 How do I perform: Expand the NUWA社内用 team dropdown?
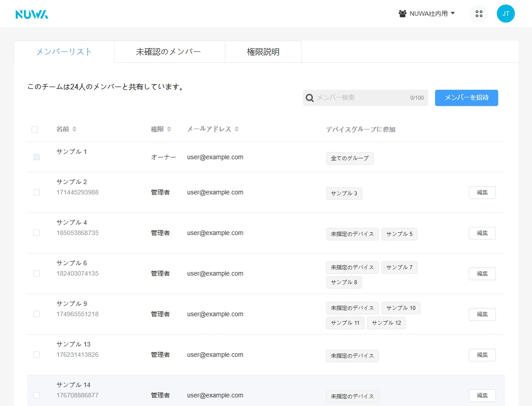tap(427, 14)
